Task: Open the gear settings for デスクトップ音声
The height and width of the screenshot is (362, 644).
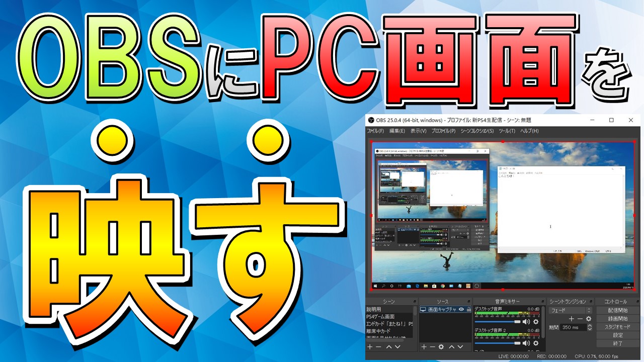Action: 536,322
